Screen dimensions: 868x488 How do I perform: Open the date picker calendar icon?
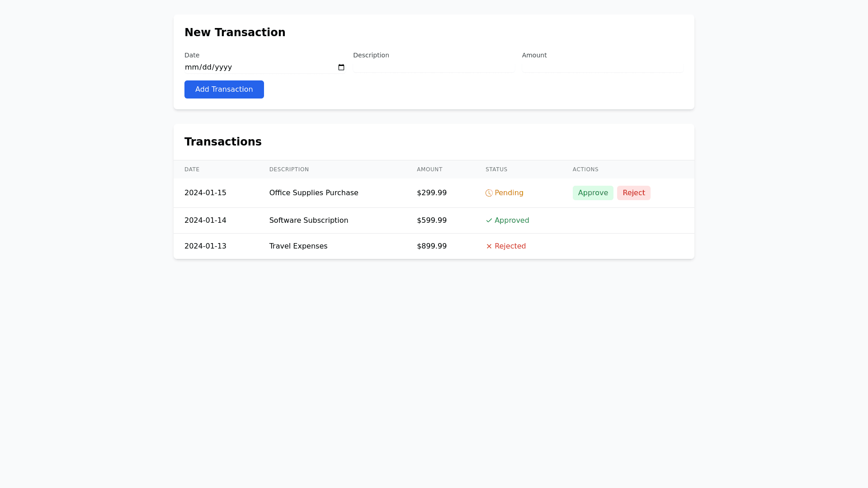pyautogui.click(x=341, y=67)
